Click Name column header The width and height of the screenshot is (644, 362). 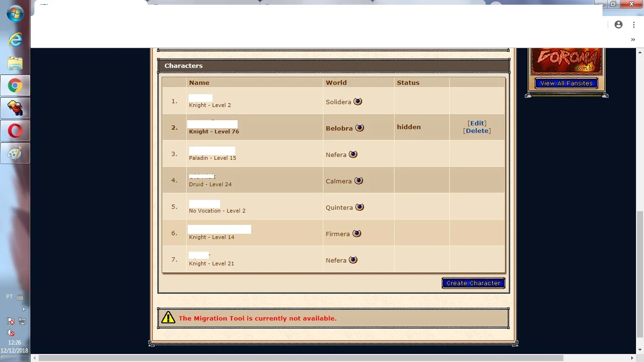[199, 82]
